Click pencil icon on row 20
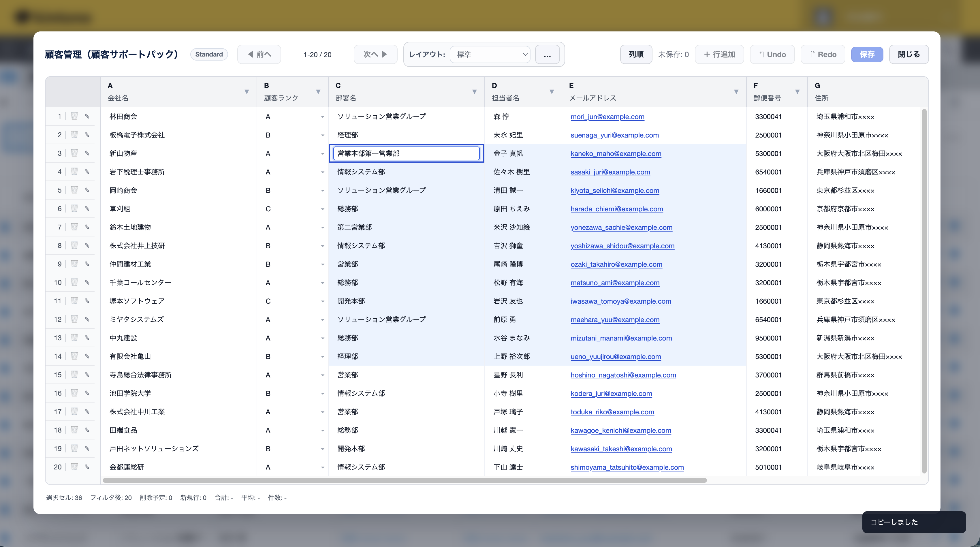This screenshot has width=980, height=547. (x=87, y=467)
